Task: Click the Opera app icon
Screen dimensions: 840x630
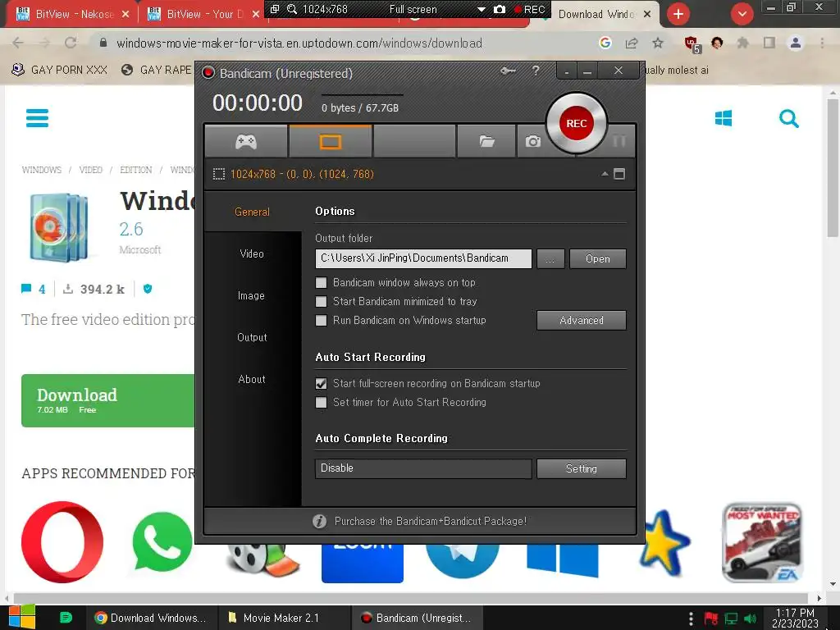Action: coord(62,541)
